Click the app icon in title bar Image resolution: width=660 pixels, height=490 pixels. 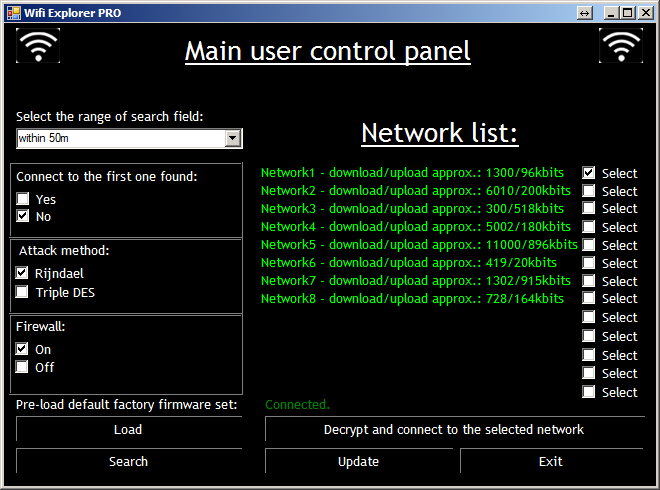(x=13, y=13)
